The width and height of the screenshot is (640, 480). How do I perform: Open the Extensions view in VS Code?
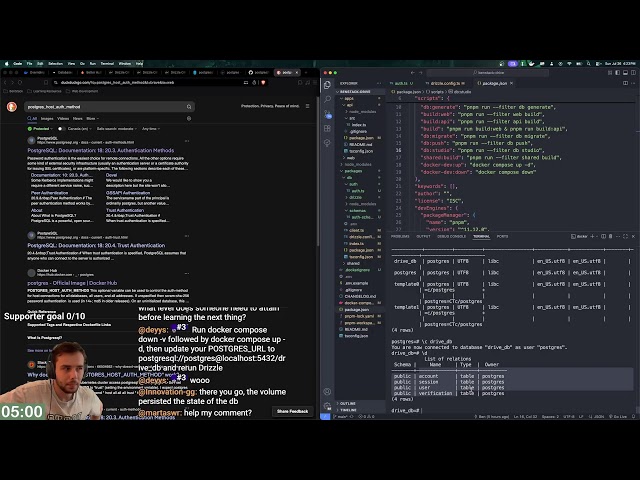327,128
